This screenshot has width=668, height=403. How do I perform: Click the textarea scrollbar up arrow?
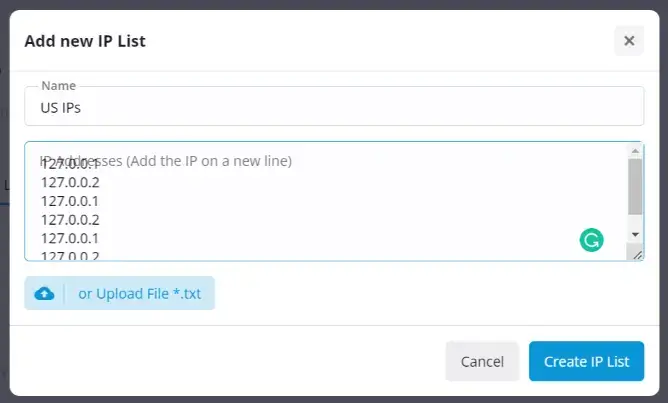pos(635,151)
